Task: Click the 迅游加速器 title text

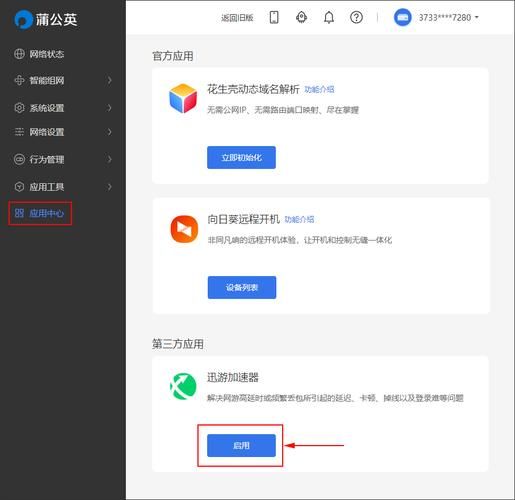Action: (233, 377)
